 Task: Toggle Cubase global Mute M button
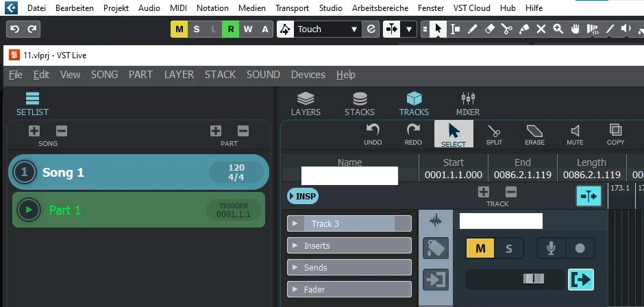pyautogui.click(x=179, y=29)
